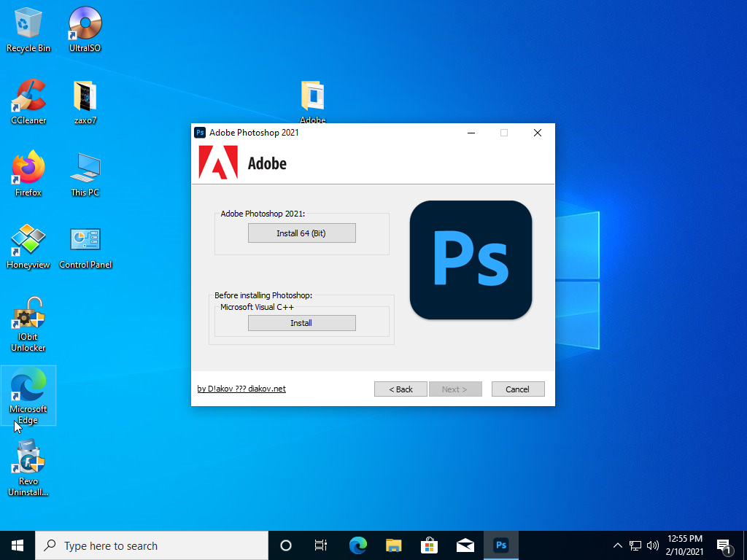Launch Edge from the taskbar

pos(357,545)
